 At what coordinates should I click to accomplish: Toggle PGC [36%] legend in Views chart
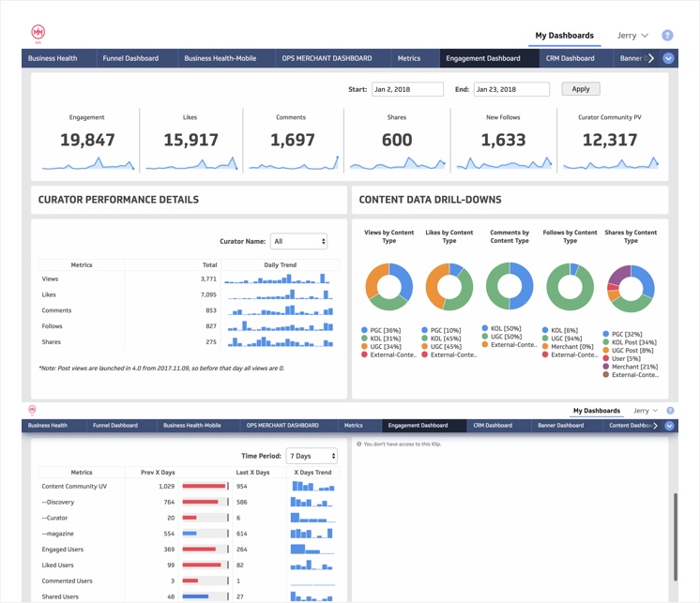(x=381, y=330)
